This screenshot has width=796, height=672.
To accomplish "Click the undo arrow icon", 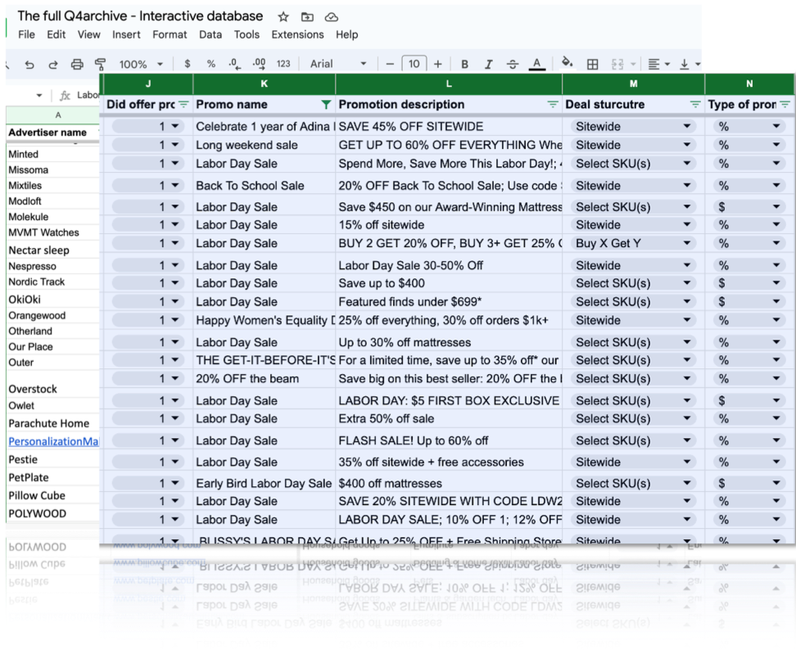I will tap(29, 65).
